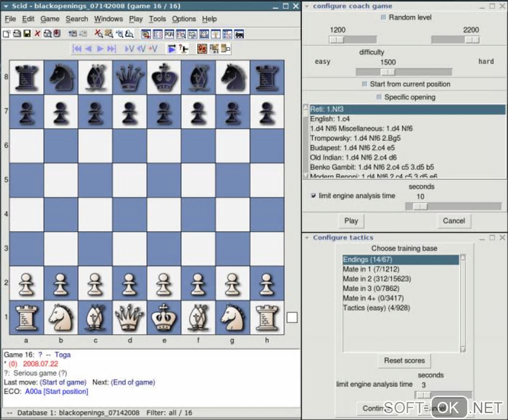Jump to game end with skip icon
The height and width of the screenshot is (420, 508).
pos(112,49)
